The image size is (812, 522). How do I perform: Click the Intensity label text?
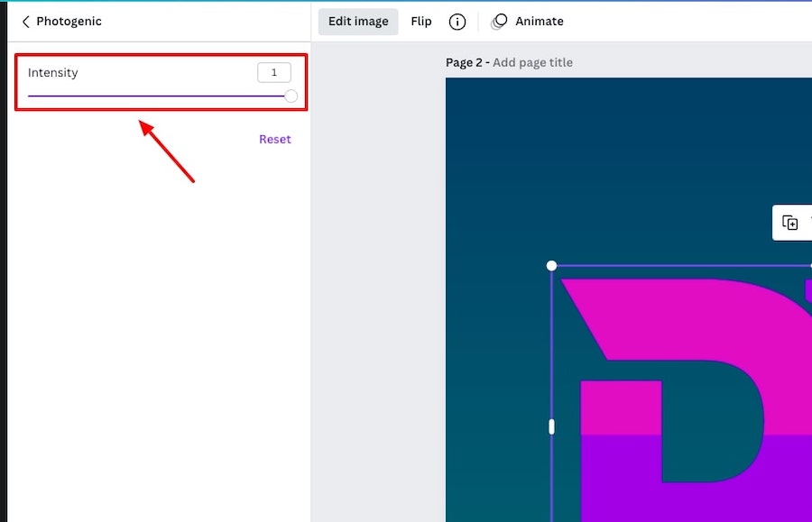coord(53,72)
